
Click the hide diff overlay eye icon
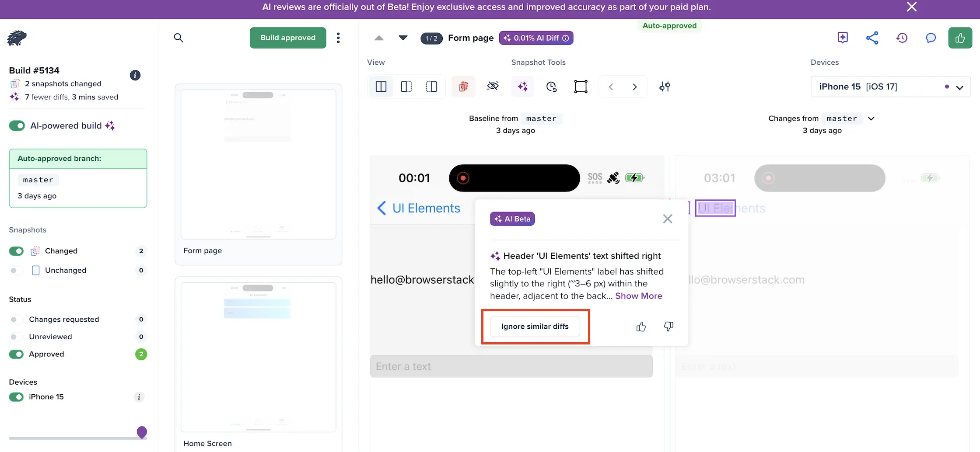[x=493, y=87]
